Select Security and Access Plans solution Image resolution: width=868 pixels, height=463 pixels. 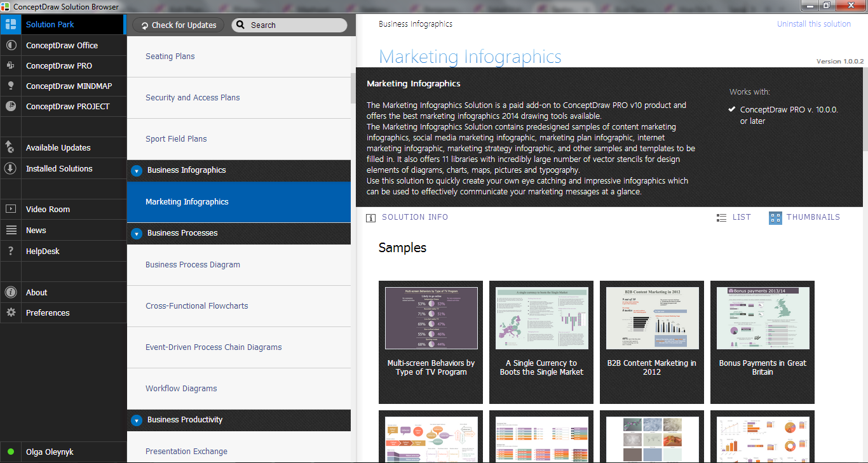coord(239,98)
